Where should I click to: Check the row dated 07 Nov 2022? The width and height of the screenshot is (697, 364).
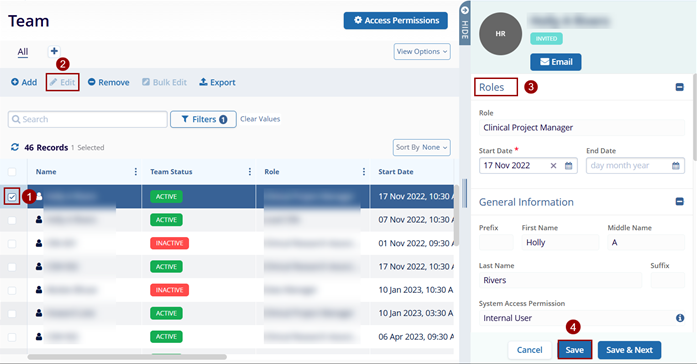click(x=12, y=220)
